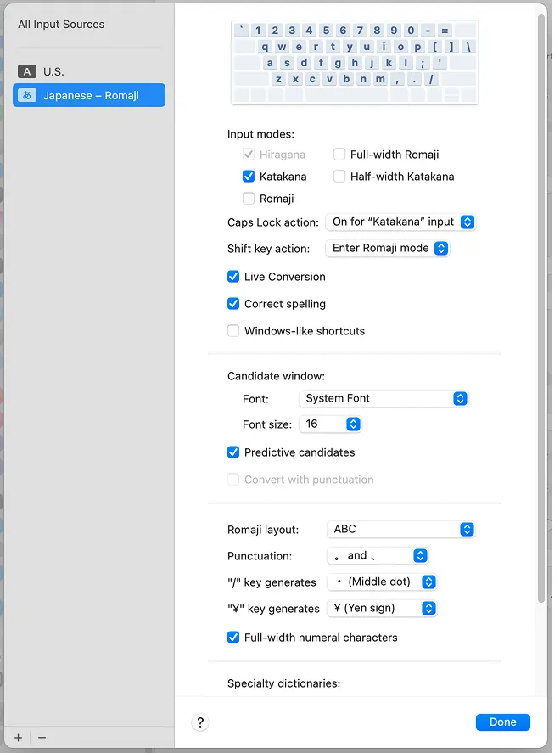Disable the Katakana input mode
560x753 pixels.
(x=249, y=177)
